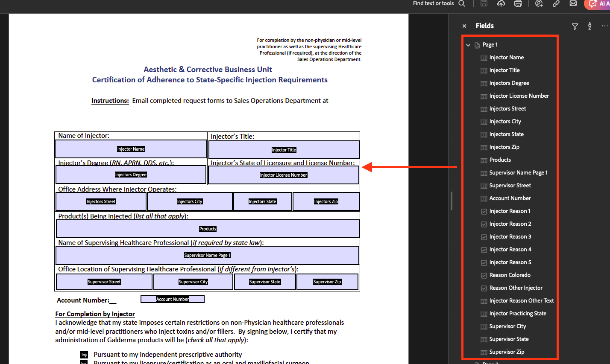Viewport: 610px width, 364px height.
Task: Open the Find text or tools search
Action: click(462, 3)
